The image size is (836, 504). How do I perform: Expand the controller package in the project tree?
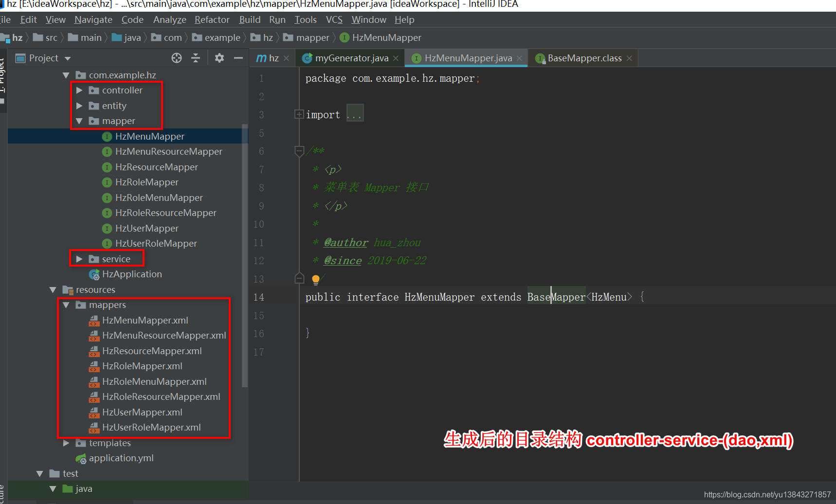79,90
